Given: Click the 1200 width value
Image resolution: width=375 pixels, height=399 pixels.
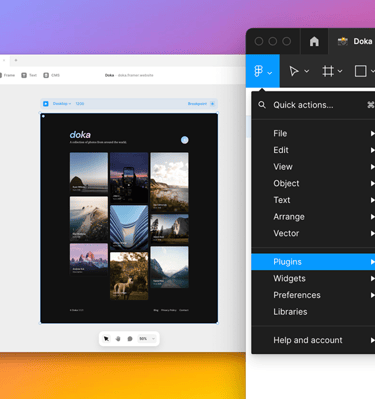Looking at the screenshot, I should pos(80,104).
